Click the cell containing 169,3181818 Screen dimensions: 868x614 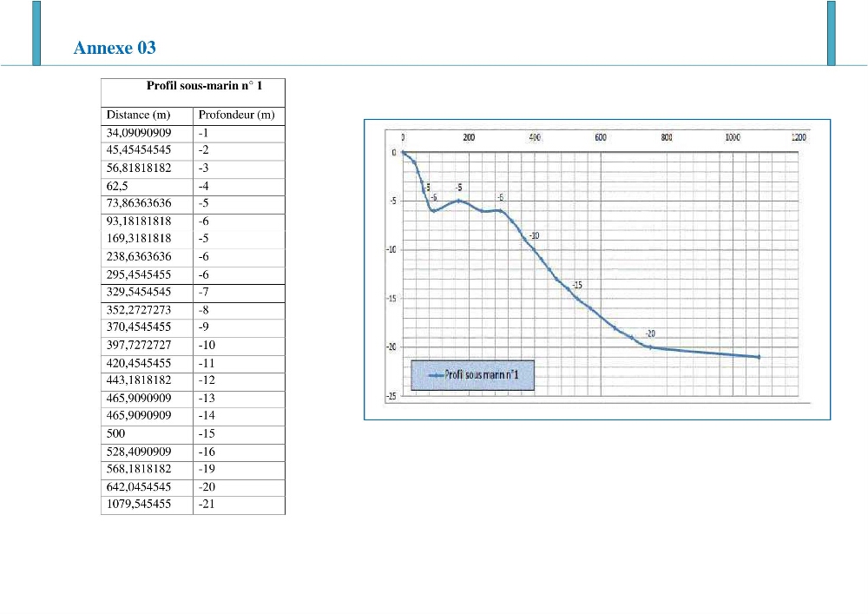pyautogui.click(x=148, y=239)
